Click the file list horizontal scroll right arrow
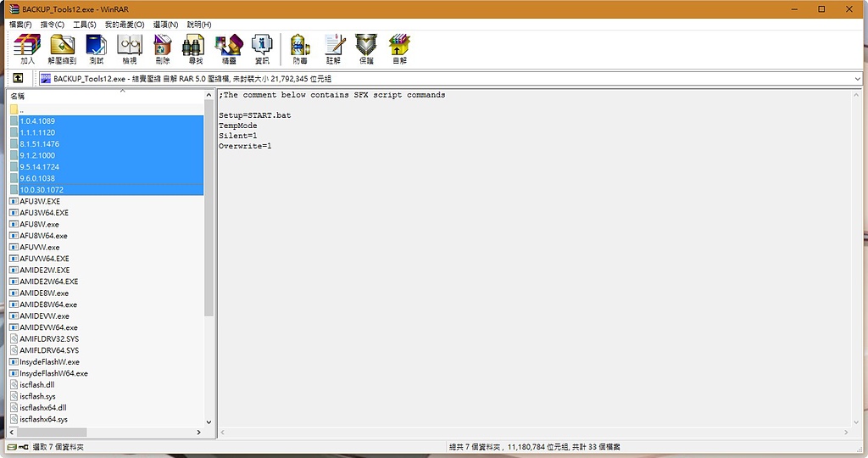 click(x=198, y=432)
